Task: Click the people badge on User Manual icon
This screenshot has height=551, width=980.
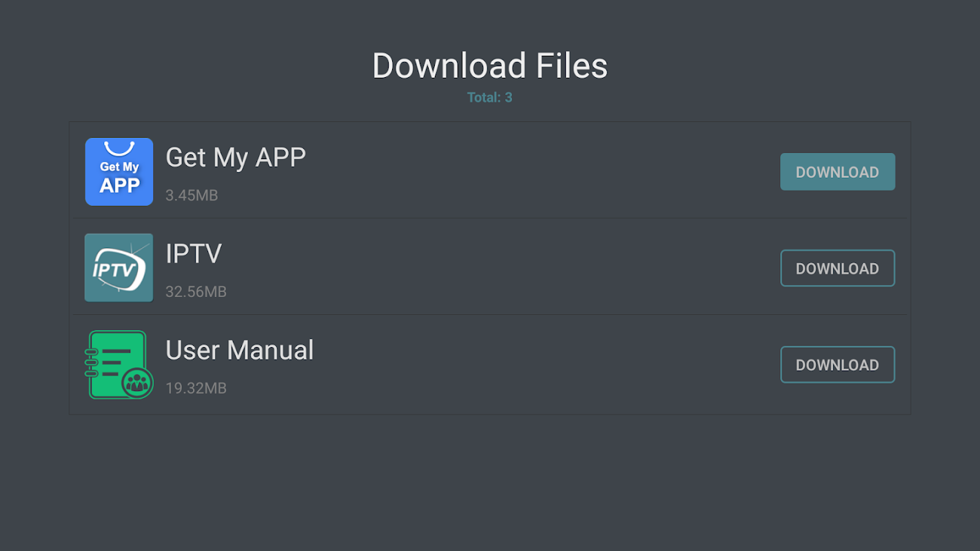Action: (137, 383)
